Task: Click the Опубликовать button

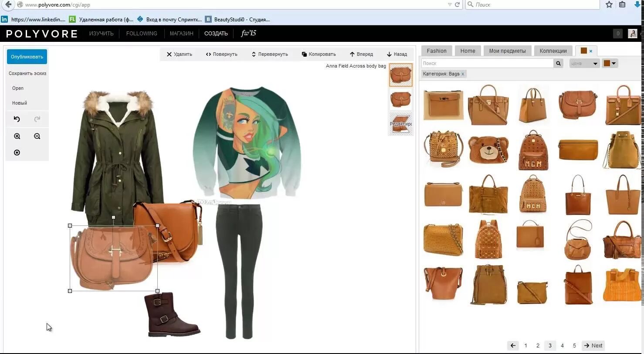Action: point(27,57)
